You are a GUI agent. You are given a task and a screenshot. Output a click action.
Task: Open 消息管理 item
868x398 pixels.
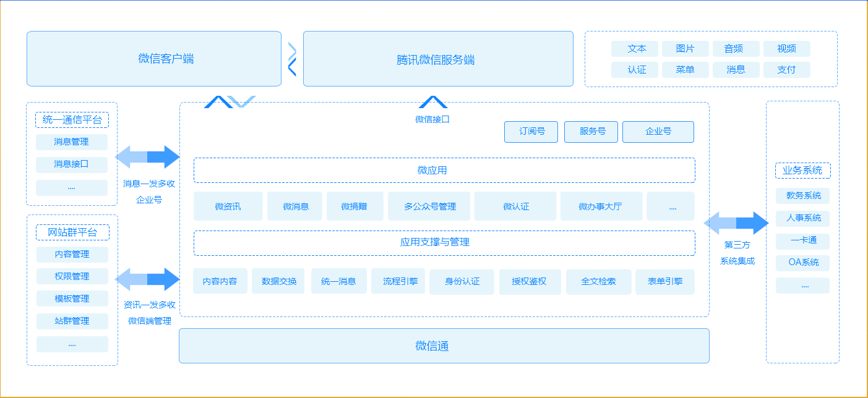point(72,142)
